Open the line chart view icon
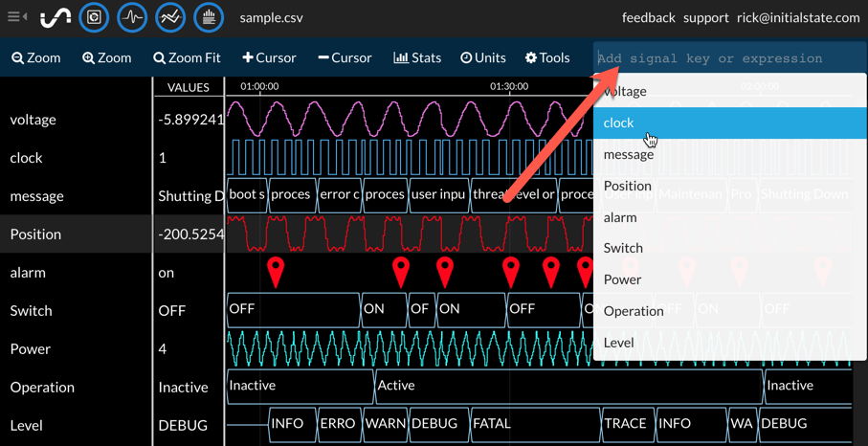The image size is (868, 446). click(x=170, y=17)
